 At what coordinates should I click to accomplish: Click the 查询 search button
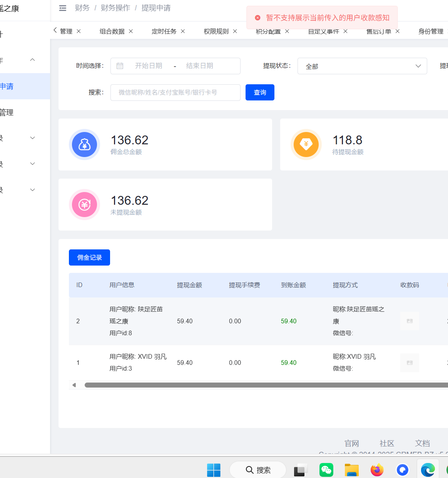tap(260, 92)
